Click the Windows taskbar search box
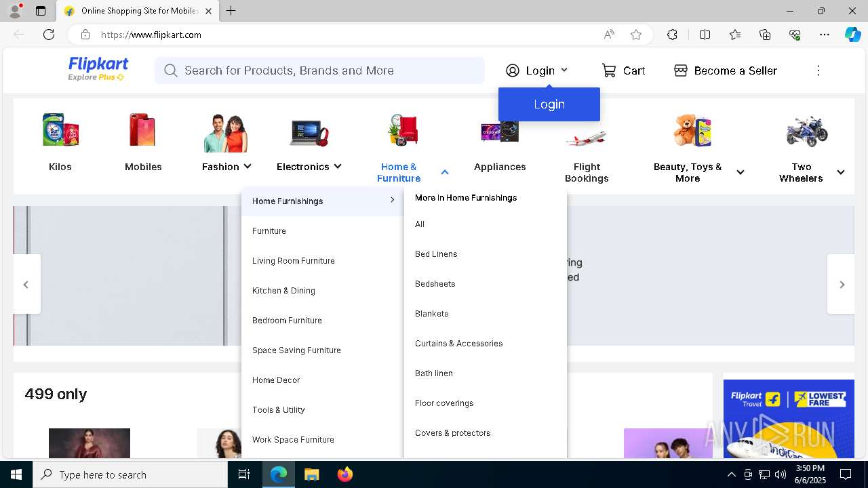 (130, 474)
